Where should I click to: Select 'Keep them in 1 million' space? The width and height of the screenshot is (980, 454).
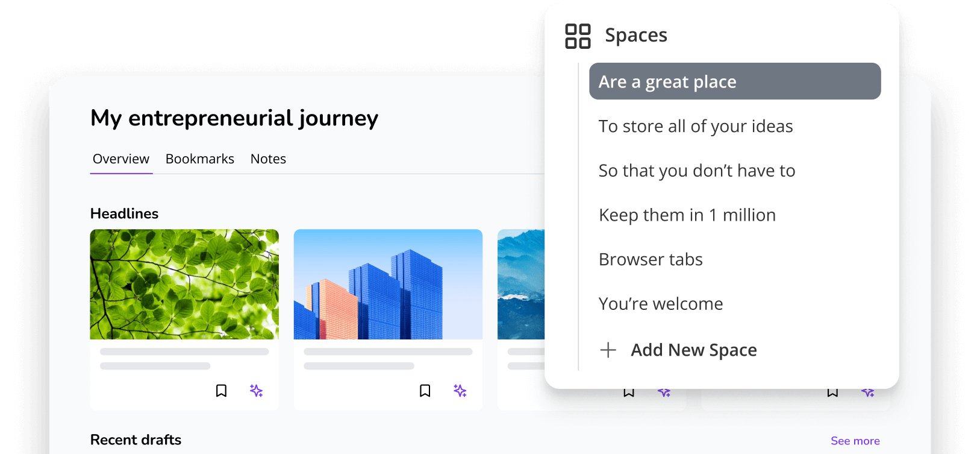tap(687, 215)
